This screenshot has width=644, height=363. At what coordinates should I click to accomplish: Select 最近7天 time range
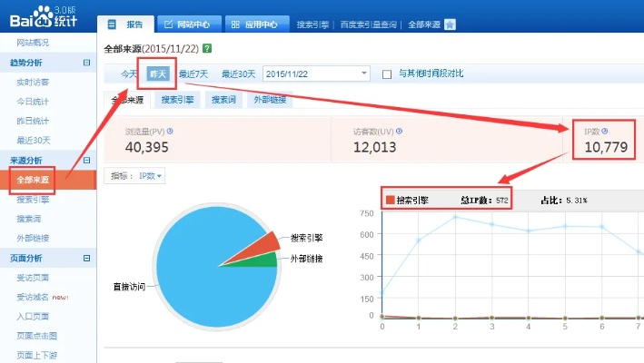[x=193, y=74]
